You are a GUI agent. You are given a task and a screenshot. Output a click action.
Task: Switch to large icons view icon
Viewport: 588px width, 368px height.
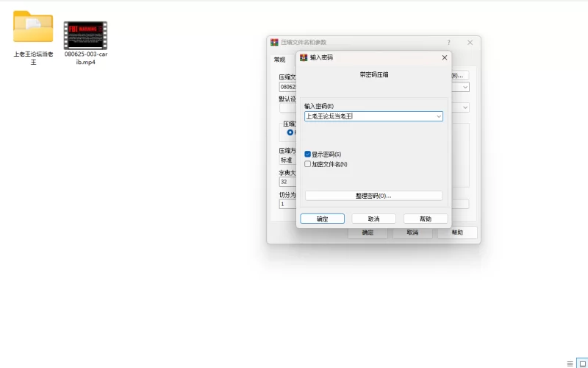click(x=582, y=364)
